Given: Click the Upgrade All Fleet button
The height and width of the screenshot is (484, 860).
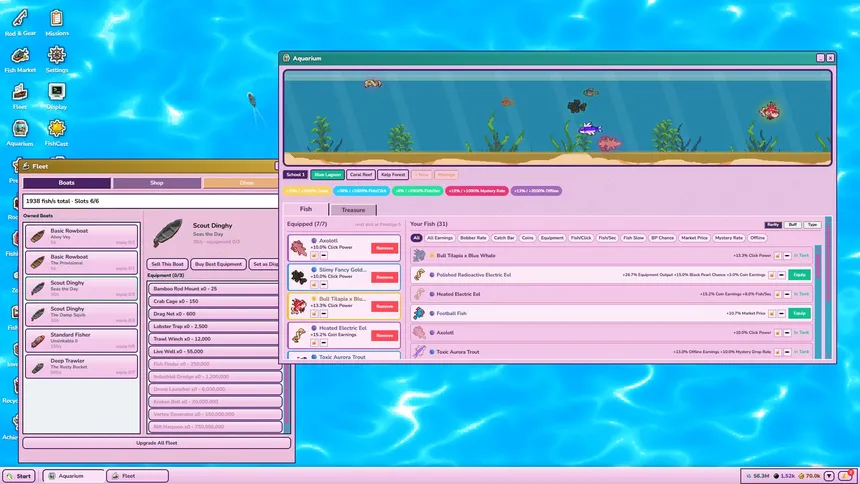Looking at the screenshot, I should [x=156, y=443].
